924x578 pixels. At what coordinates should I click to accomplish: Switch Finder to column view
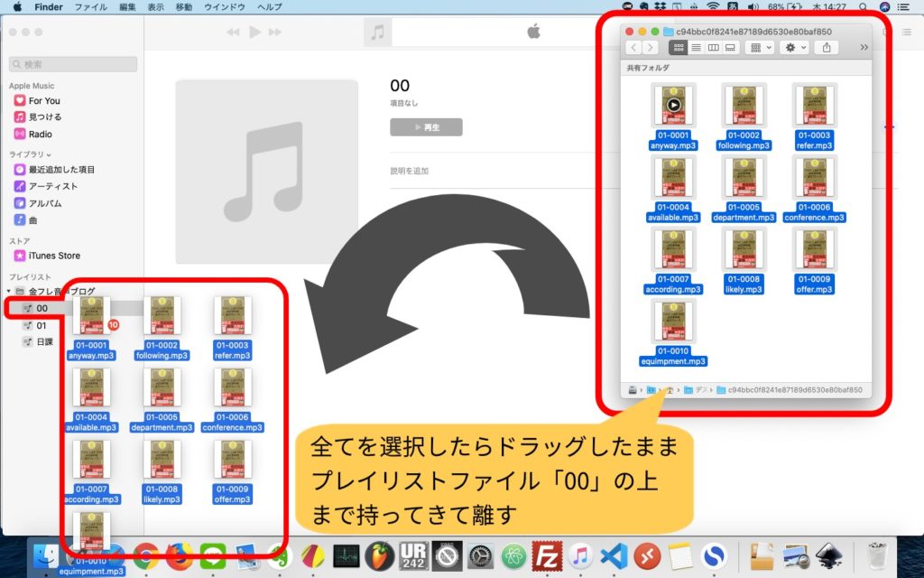(715, 47)
